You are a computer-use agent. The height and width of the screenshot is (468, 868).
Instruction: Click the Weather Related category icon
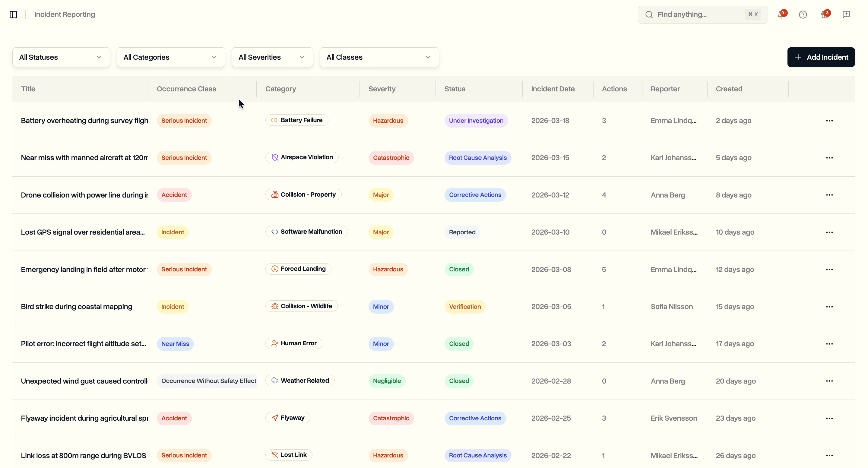(275, 380)
